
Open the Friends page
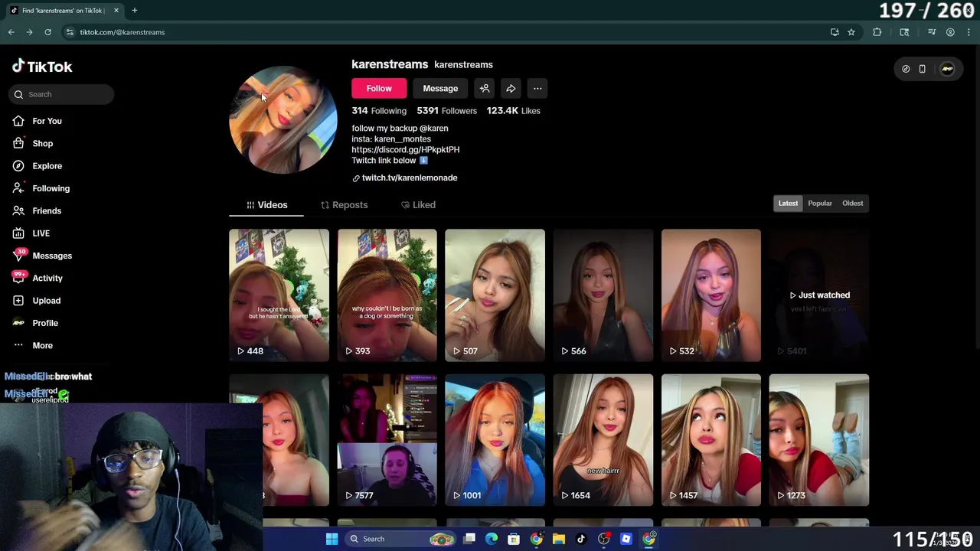36,210
